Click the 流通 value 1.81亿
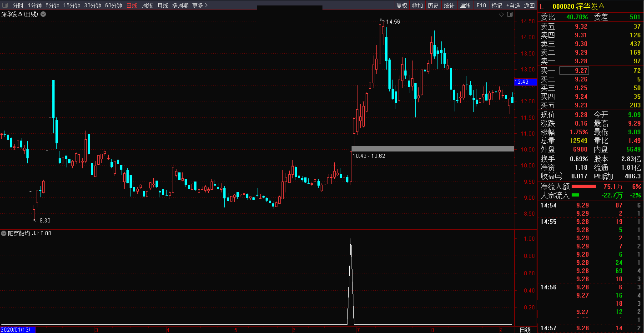 pos(631,167)
